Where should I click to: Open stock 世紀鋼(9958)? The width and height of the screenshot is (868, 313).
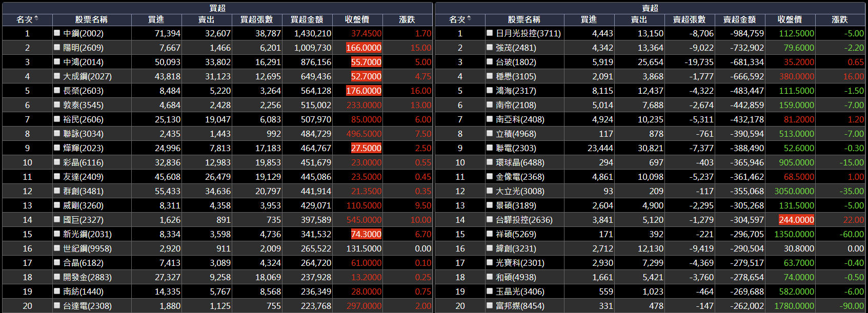87,248
